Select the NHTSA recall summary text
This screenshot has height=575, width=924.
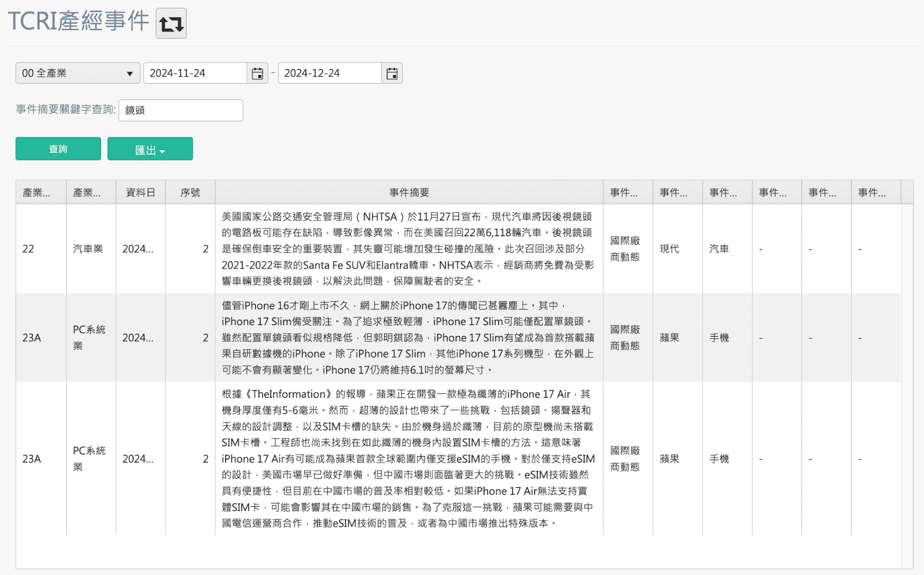pos(408,249)
